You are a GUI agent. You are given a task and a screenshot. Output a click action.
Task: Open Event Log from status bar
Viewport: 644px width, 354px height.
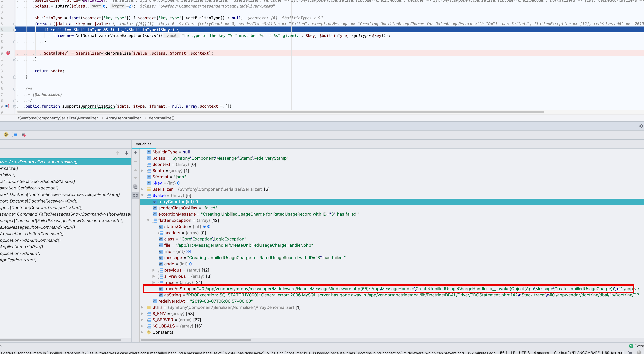(636, 346)
